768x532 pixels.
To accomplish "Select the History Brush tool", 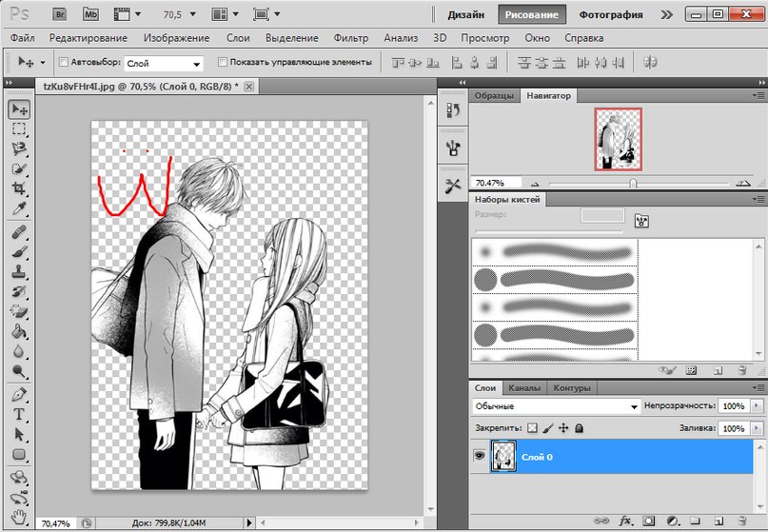I will (x=19, y=291).
